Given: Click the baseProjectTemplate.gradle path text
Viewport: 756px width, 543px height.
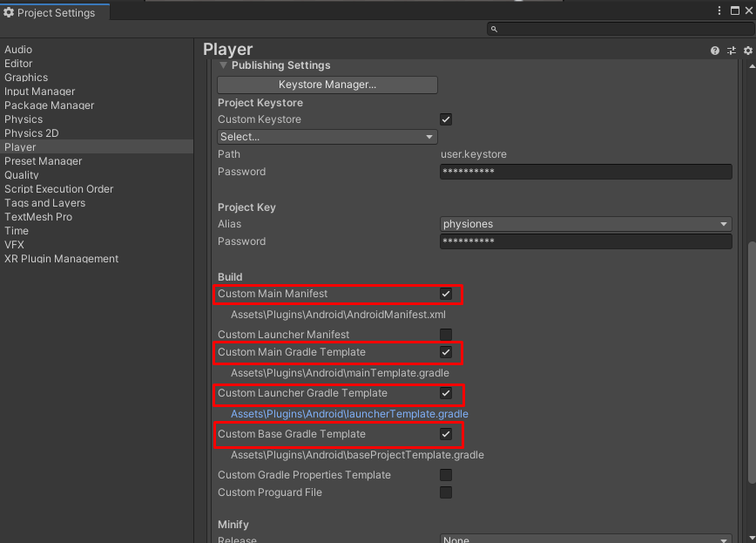Looking at the screenshot, I should (x=357, y=455).
